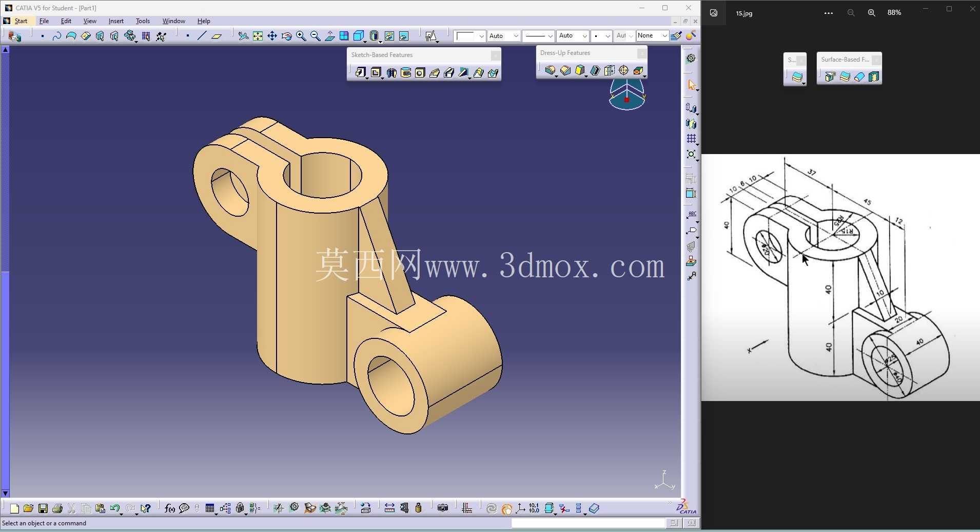Image resolution: width=980 pixels, height=532 pixels.
Task: Click the Fit All In view icon
Action: tap(258, 35)
